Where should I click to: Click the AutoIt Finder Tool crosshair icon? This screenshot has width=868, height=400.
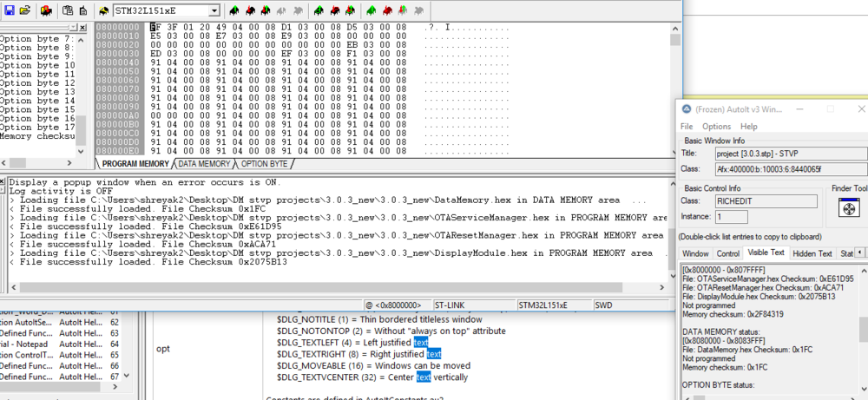[x=851, y=208]
